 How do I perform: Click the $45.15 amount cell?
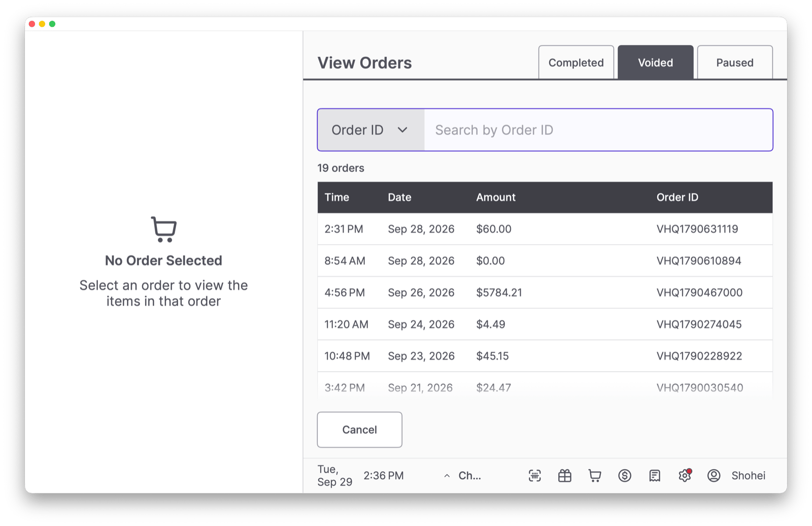[492, 356]
